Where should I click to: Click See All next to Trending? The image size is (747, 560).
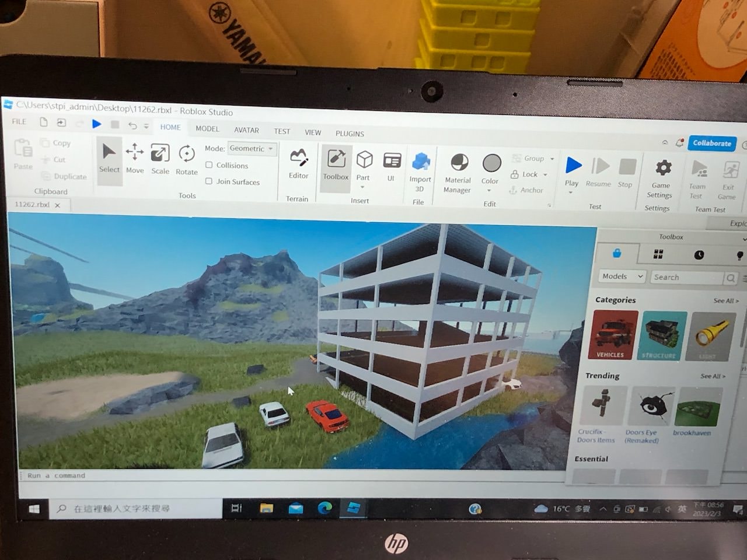713,376
